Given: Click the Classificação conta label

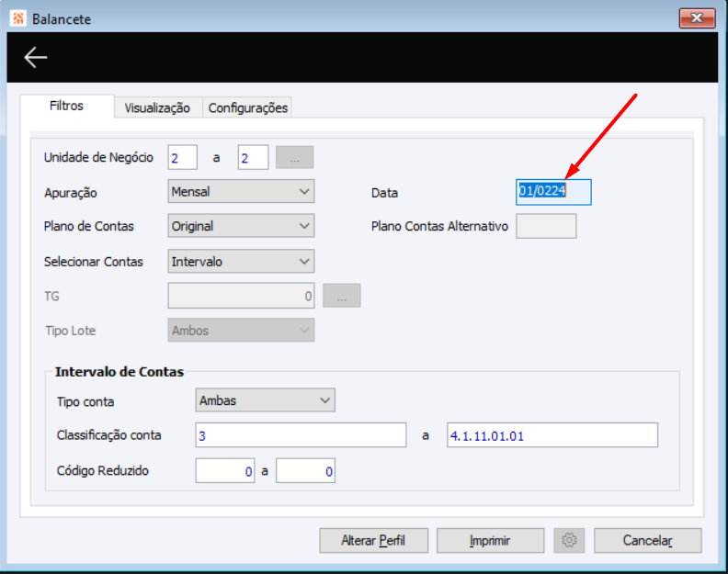Looking at the screenshot, I should 109,435.
